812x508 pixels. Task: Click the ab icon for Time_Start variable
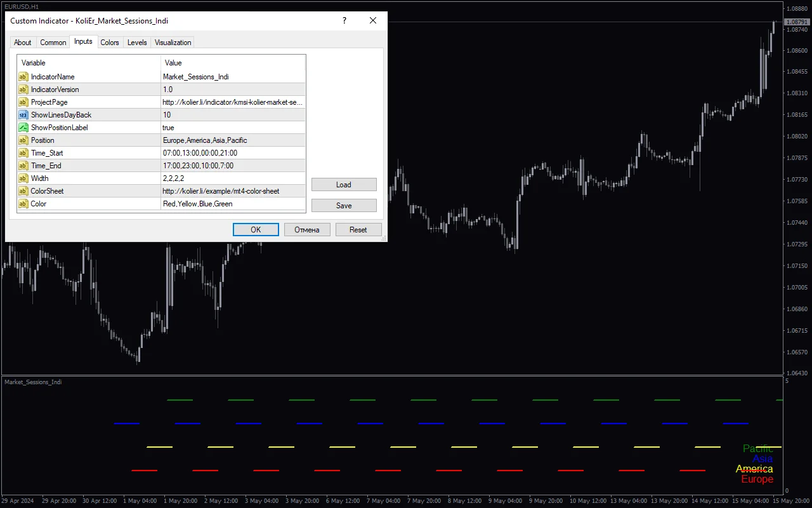[x=23, y=153]
